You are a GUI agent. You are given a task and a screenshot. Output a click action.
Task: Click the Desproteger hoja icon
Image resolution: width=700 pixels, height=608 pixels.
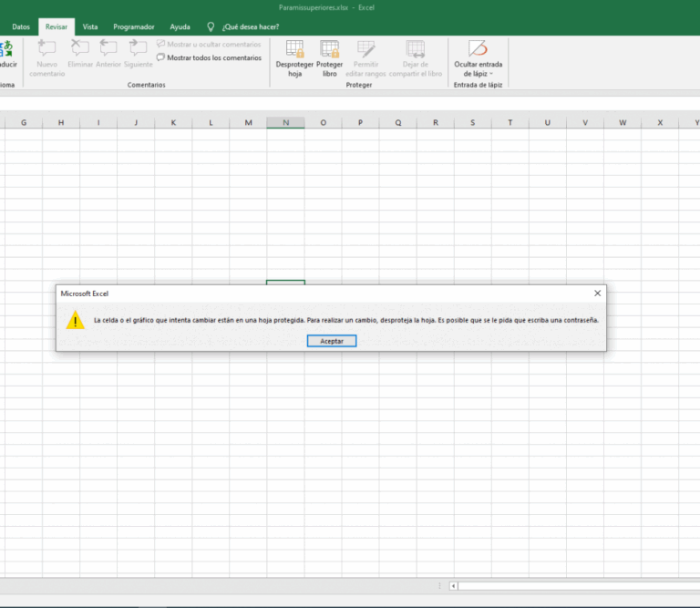pyautogui.click(x=294, y=50)
